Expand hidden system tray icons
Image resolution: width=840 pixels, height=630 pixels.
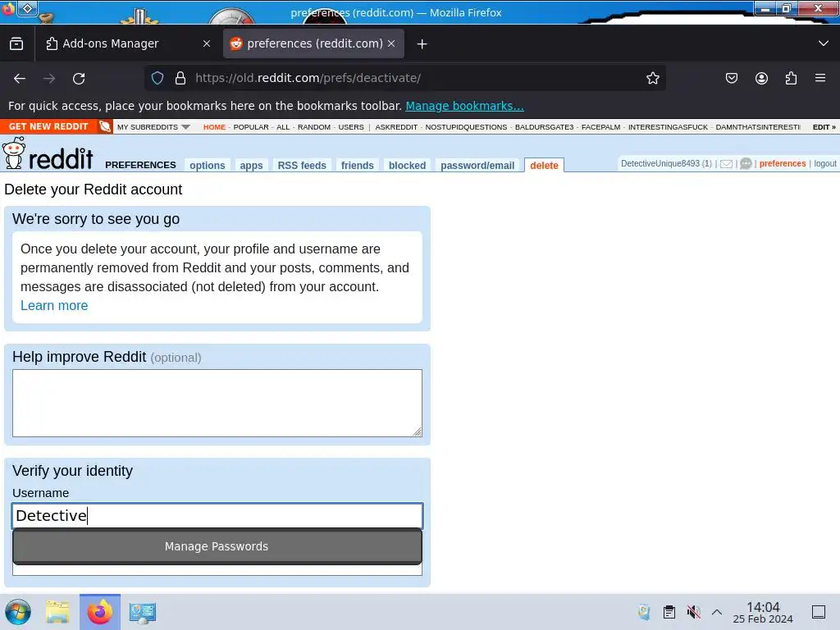click(x=717, y=612)
